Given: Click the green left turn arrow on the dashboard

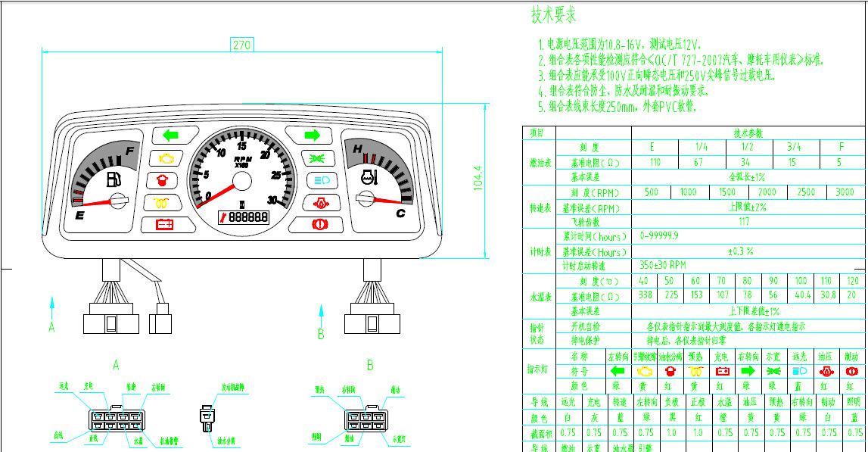Looking at the screenshot, I should click(x=169, y=136).
